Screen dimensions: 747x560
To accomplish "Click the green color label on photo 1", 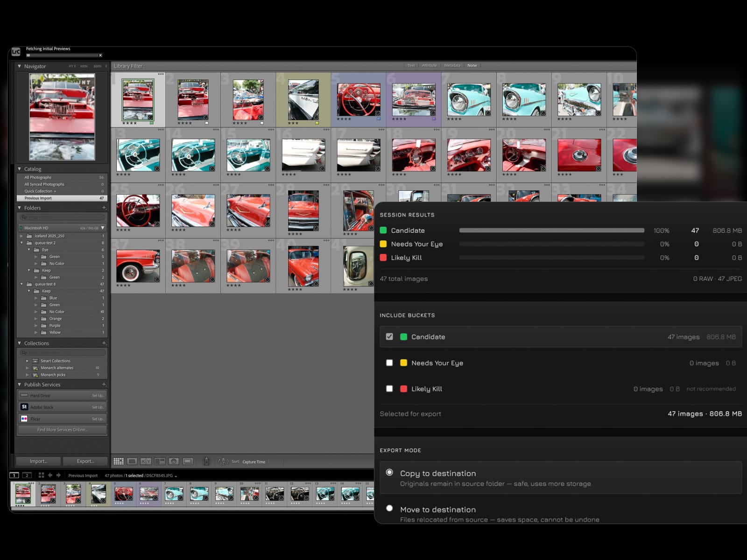I will point(152,123).
